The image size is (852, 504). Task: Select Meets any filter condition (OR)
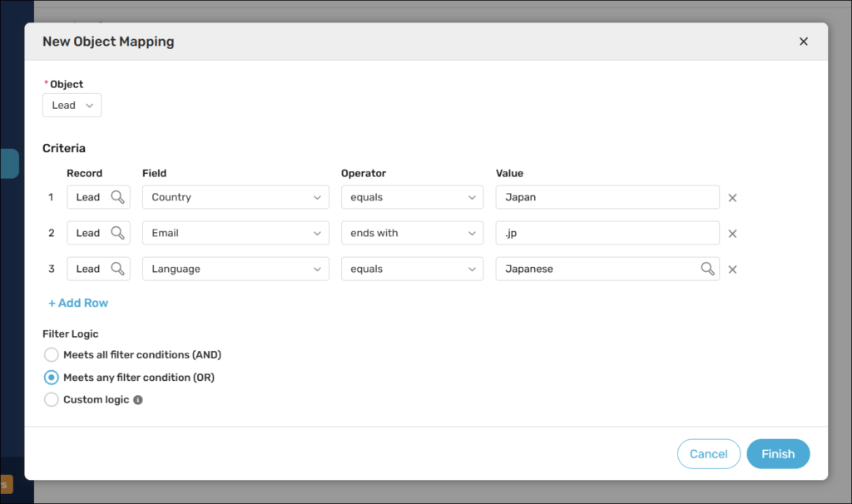click(x=52, y=378)
